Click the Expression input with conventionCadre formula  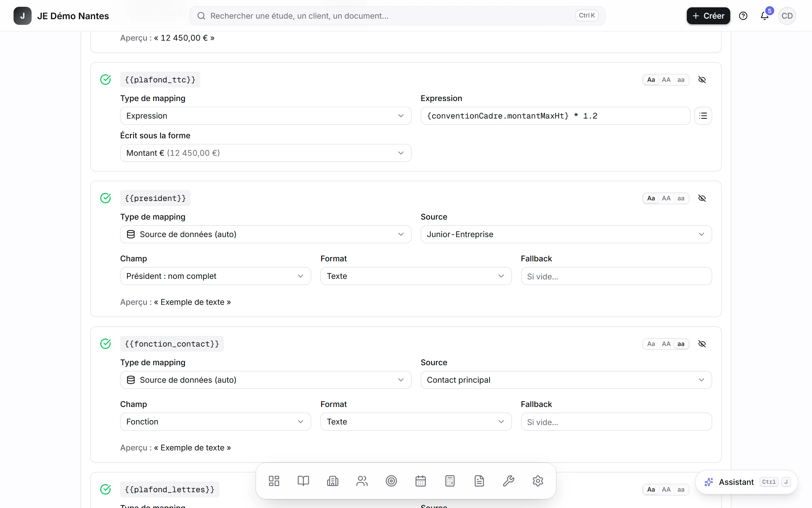[555, 116]
